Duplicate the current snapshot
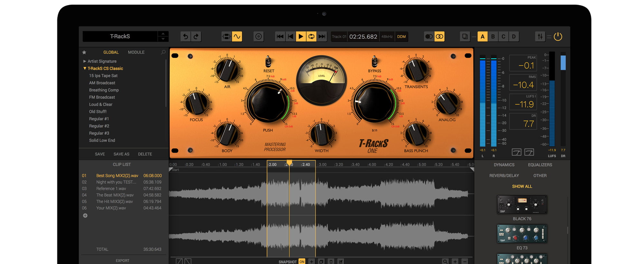The height and width of the screenshot is (264, 644). tap(321, 261)
